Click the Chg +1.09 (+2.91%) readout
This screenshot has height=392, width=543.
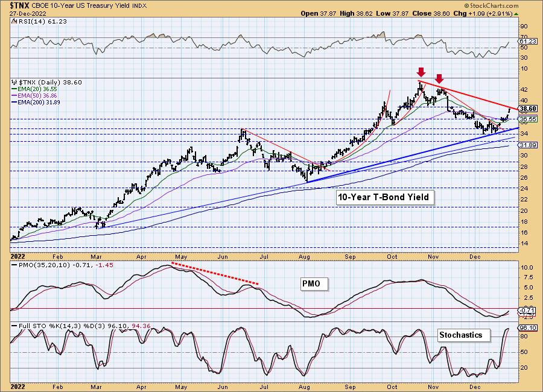(x=483, y=13)
